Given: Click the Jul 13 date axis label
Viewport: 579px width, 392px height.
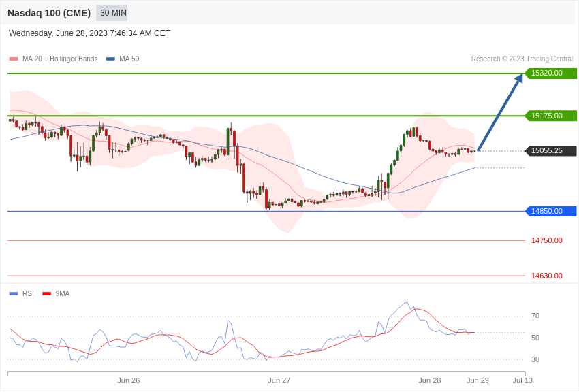Looking at the screenshot, I should click(x=522, y=380).
